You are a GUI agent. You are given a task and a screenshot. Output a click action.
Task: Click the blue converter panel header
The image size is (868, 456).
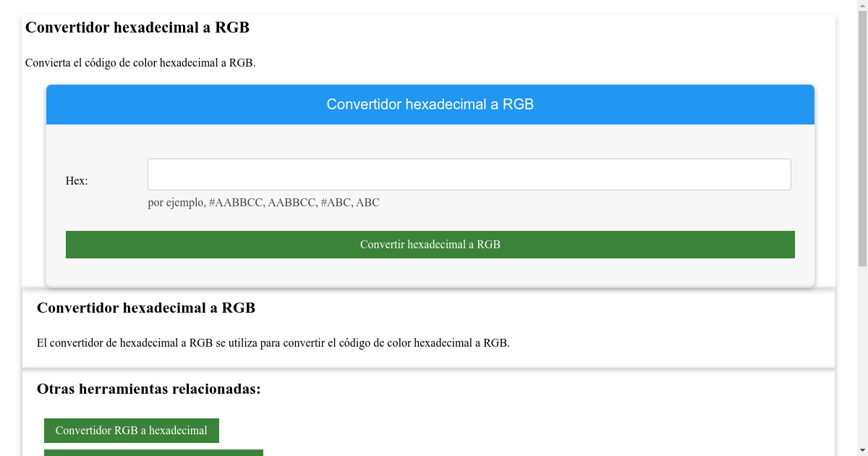point(430,104)
